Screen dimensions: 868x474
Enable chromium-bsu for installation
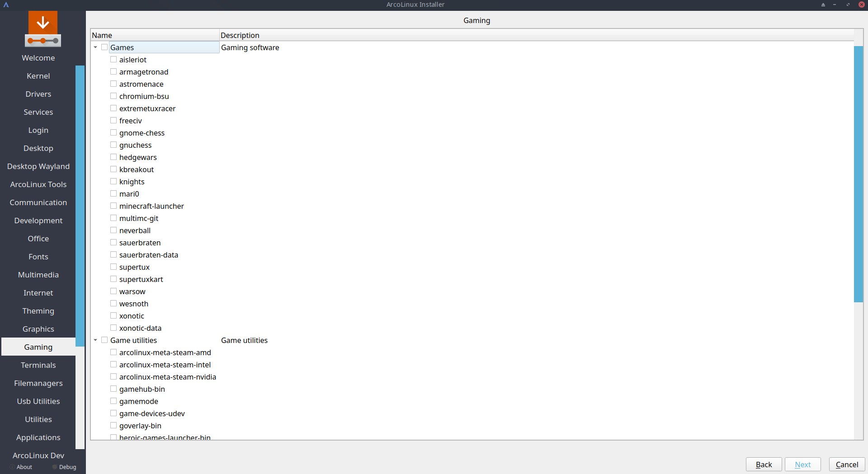click(113, 96)
